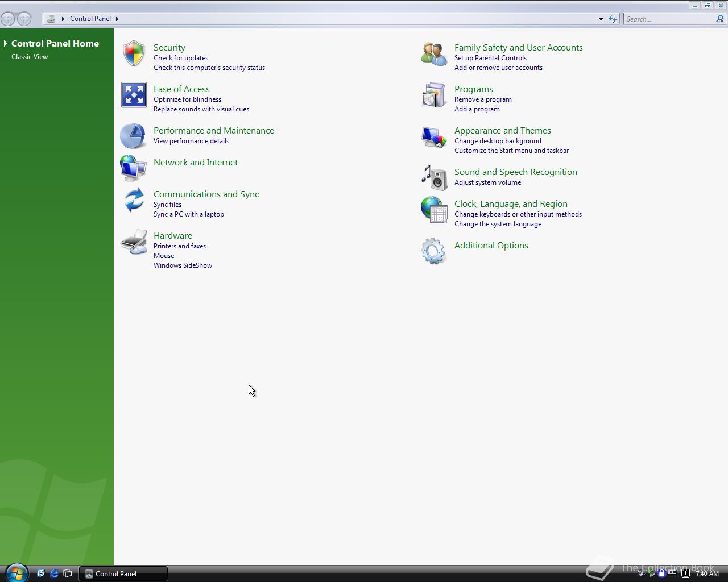The width and height of the screenshot is (728, 582).
Task: Click Add or remove user accounts
Action: pyautogui.click(x=498, y=68)
